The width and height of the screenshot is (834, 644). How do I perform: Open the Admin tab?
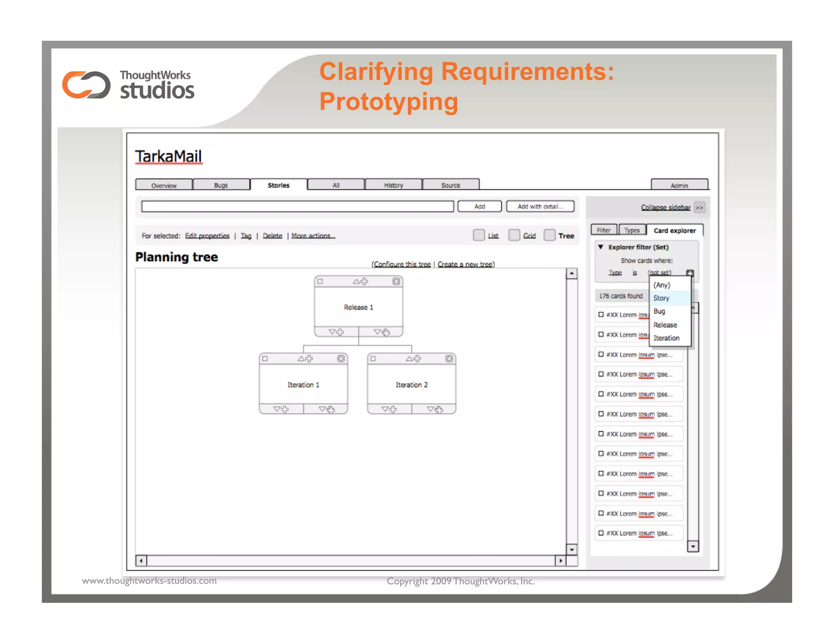click(x=679, y=185)
